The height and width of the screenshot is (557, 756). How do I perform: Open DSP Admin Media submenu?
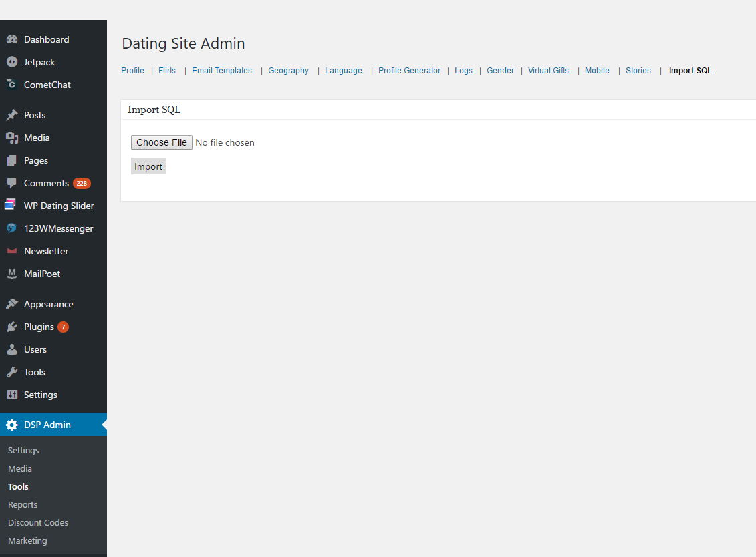coord(20,468)
